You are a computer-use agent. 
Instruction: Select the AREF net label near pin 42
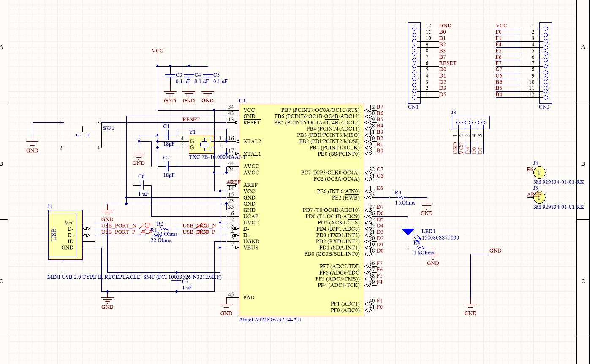(x=234, y=182)
